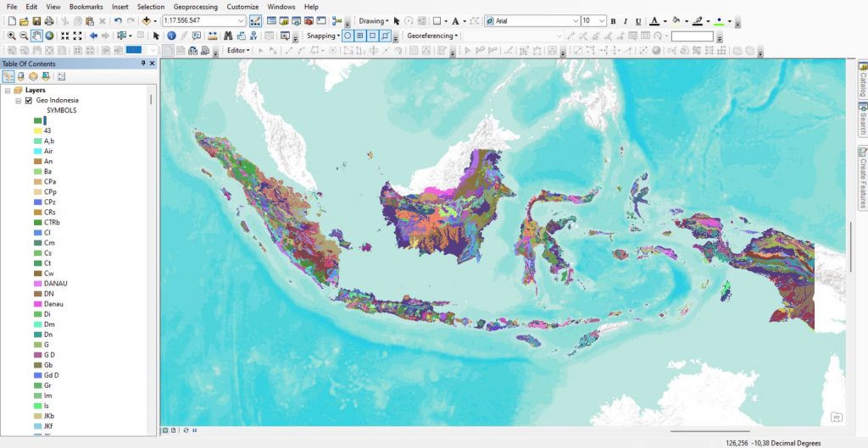Screen dimensions: 868x448
Task: Switch TOC to List By Source
Action: tap(21, 76)
